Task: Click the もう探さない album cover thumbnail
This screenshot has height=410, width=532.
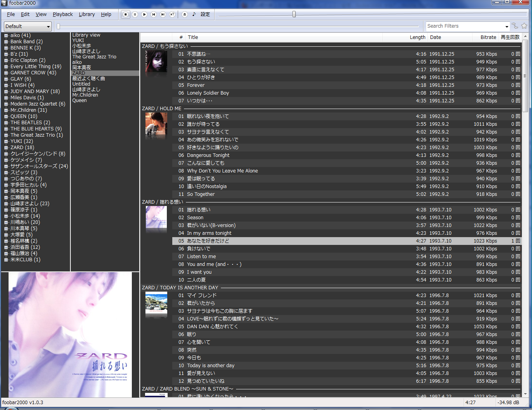Action: [156, 62]
